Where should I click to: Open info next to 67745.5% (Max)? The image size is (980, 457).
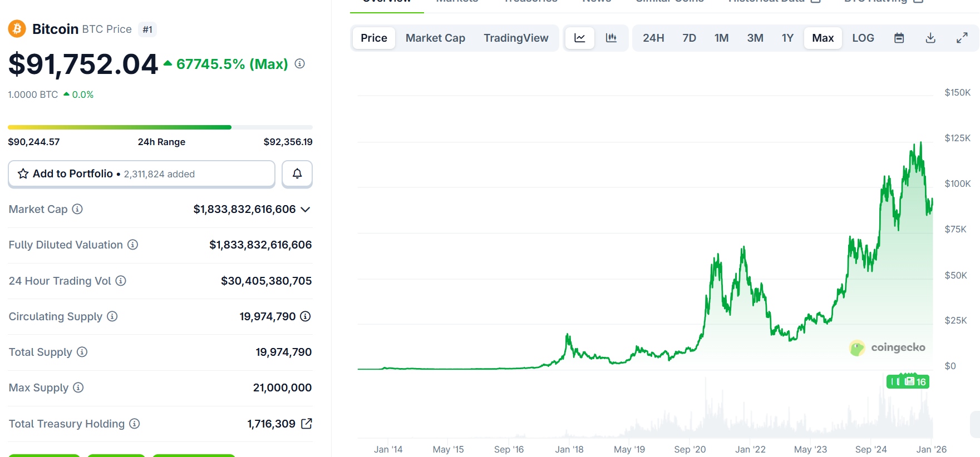[299, 64]
